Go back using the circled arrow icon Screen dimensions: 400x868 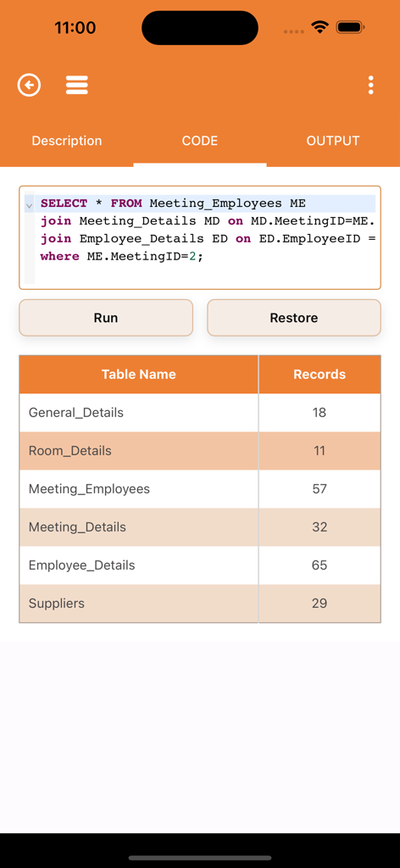(30, 86)
